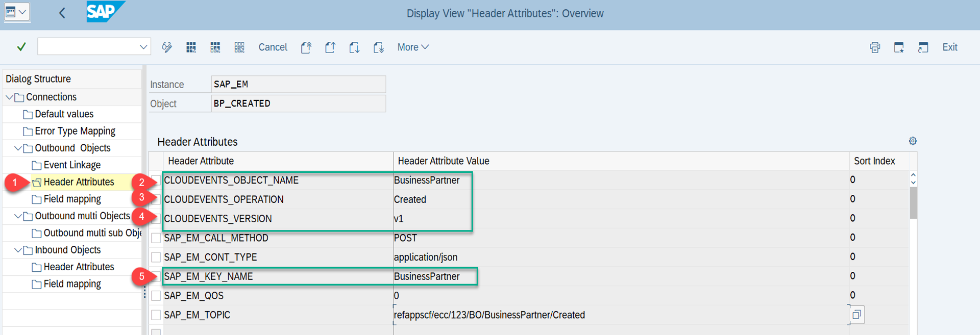
Task: Click the Select Block grid icon
Action: click(x=215, y=47)
